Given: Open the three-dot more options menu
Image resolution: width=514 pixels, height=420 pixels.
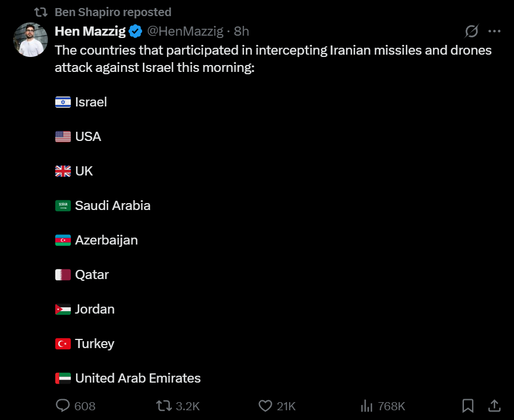Looking at the screenshot, I should [494, 31].
